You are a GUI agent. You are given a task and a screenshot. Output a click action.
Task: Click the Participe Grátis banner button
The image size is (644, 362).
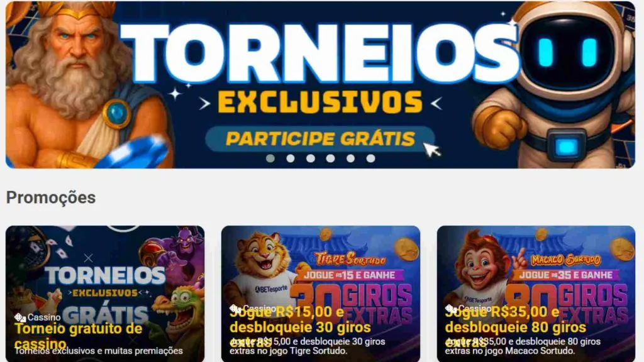[320, 139]
